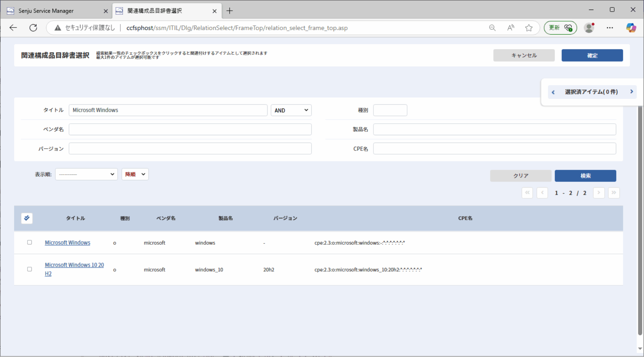Focus the 製品名 input field
This screenshot has height=357, width=644.
(494, 129)
